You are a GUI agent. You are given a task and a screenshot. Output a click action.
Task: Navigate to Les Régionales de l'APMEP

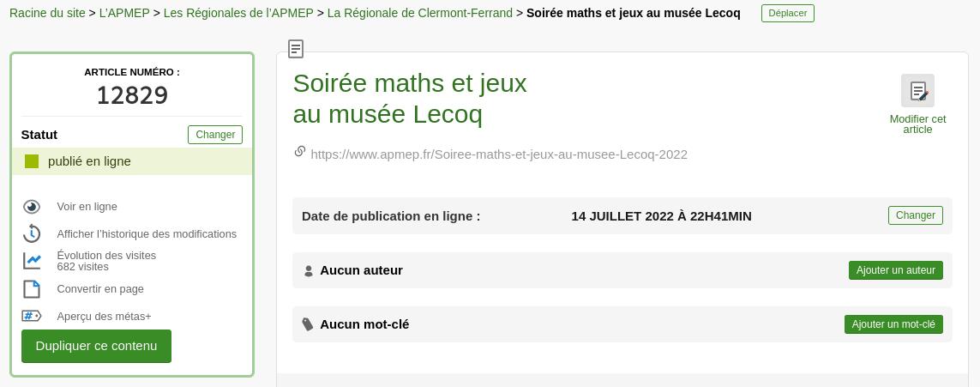238,13
